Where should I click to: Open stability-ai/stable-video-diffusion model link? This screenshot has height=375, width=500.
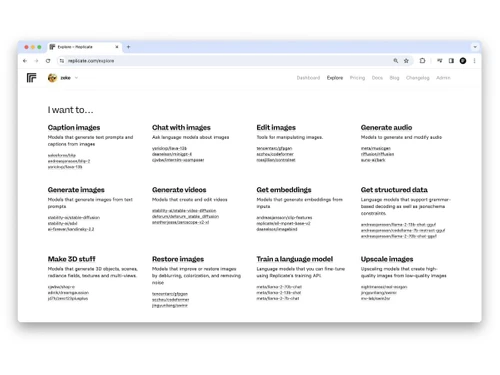[x=184, y=211]
